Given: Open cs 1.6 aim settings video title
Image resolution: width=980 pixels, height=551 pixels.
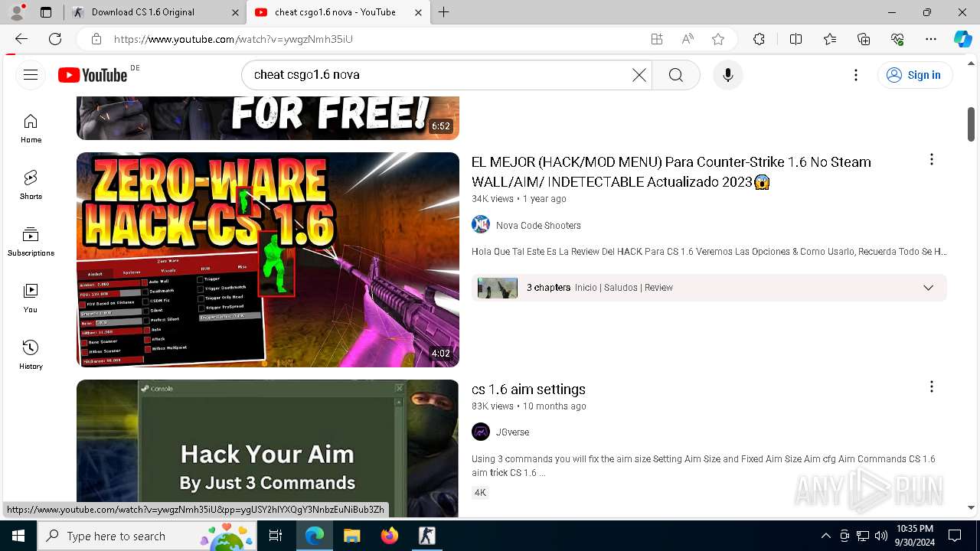Looking at the screenshot, I should click(528, 389).
